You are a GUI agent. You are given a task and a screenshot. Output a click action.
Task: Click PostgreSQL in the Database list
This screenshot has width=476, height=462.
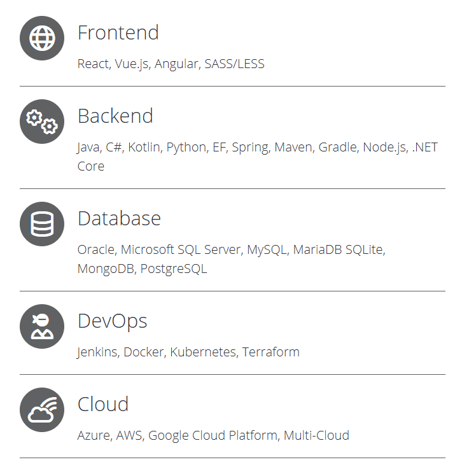(173, 269)
